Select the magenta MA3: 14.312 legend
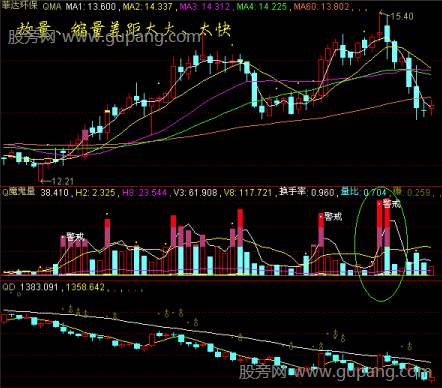Image resolution: width=442 pixels, height=388 pixels. click(205, 7)
